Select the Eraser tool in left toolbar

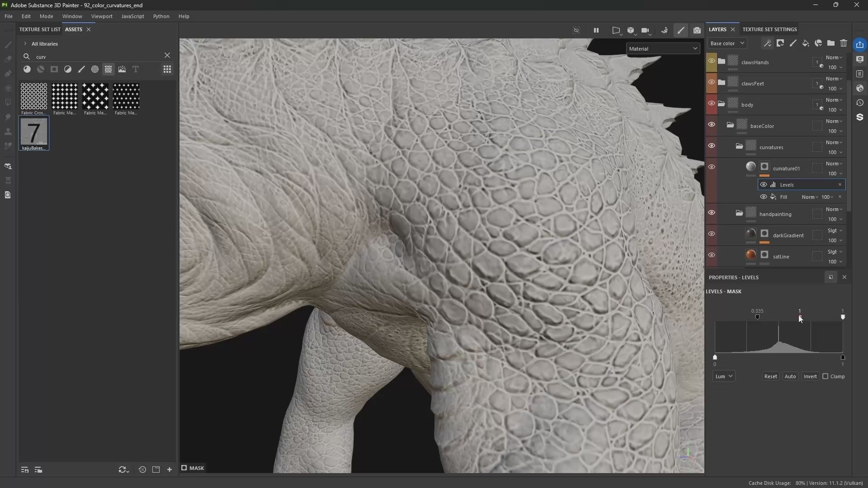(x=8, y=59)
